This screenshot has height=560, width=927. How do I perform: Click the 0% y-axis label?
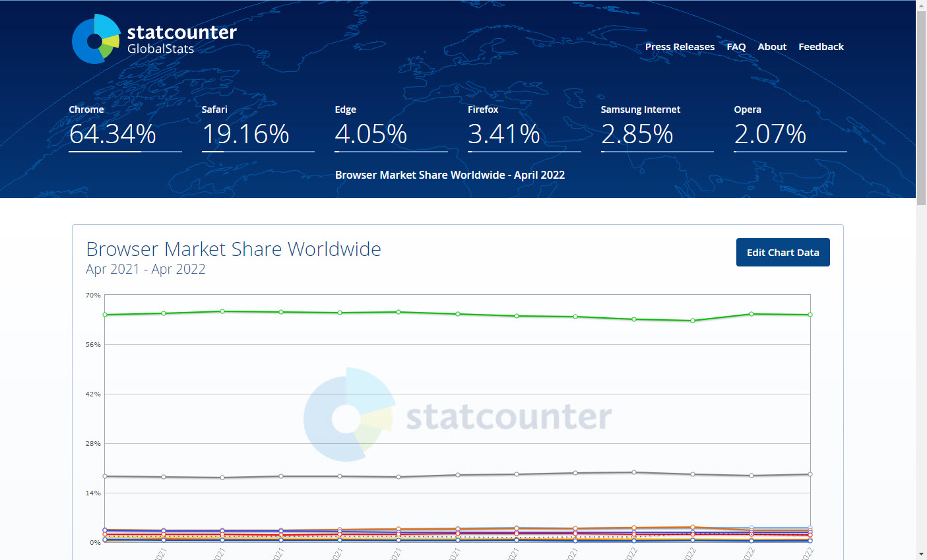pyautogui.click(x=95, y=542)
